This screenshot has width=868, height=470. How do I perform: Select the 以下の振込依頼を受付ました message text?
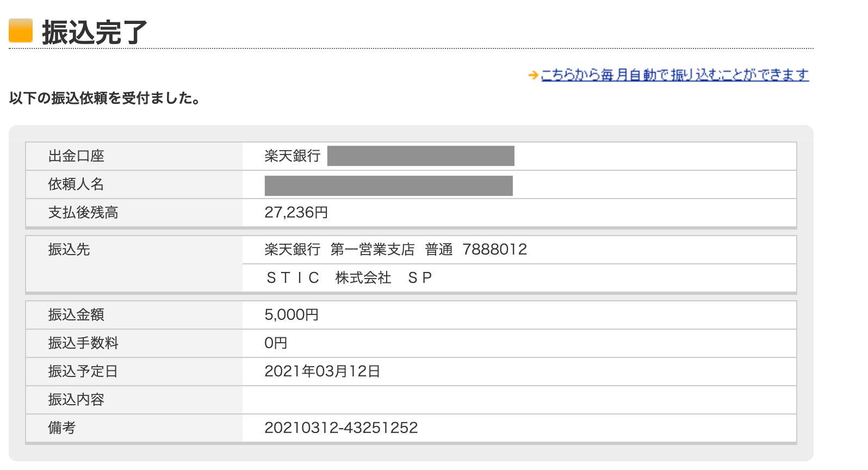click(x=106, y=98)
